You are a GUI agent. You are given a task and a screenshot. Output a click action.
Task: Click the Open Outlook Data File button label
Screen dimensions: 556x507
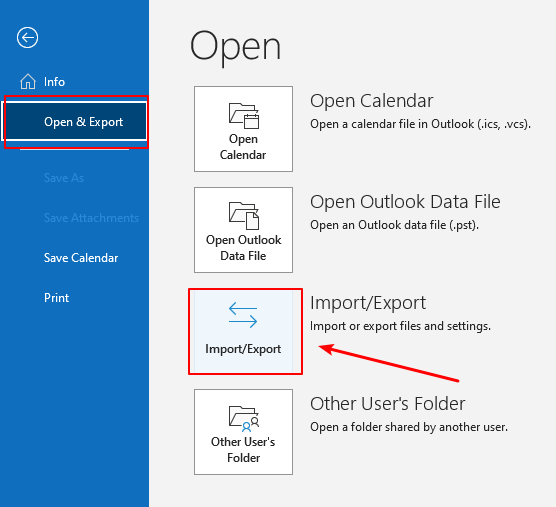click(x=244, y=247)
